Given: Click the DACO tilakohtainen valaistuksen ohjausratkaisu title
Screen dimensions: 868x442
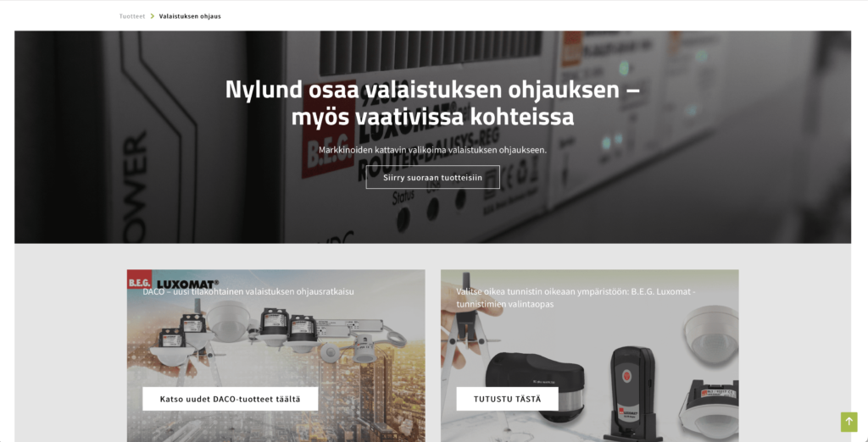Looking at the screenshot, I should click(248, 291).
